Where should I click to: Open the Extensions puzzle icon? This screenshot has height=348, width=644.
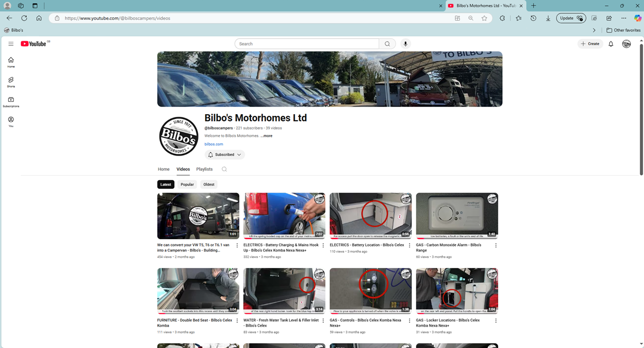pos(502,18)
